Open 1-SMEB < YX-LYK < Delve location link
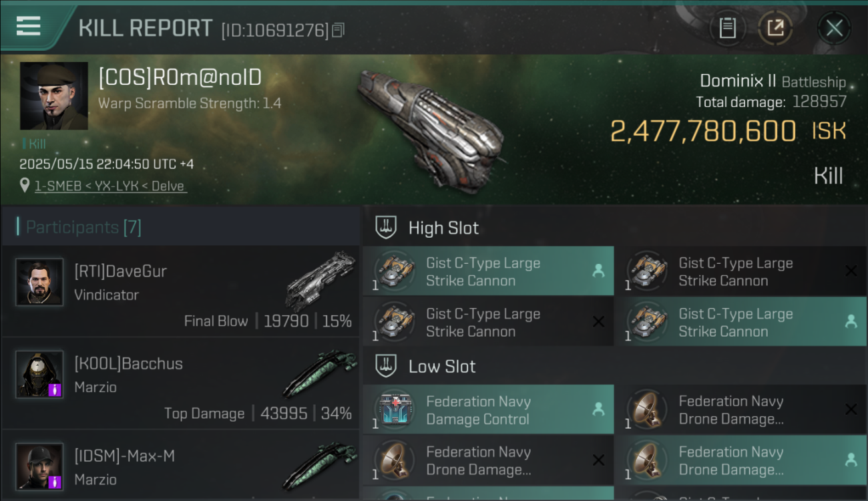Screen dimensions: 868x501 (110, 186)
